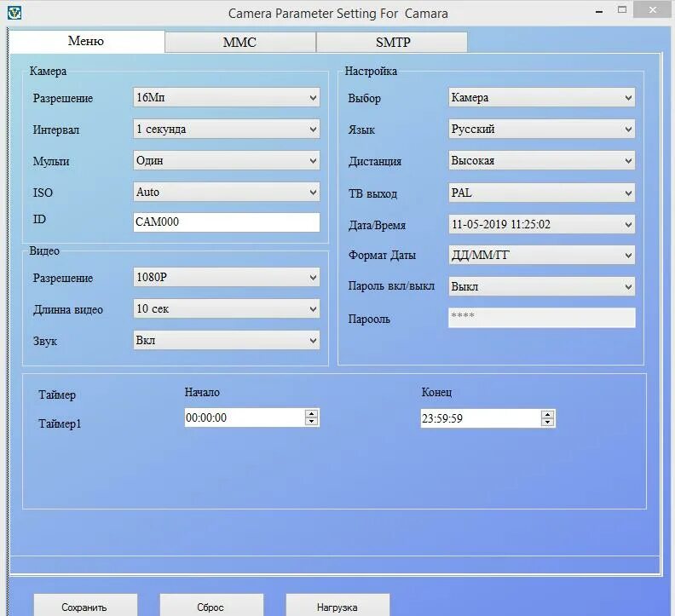Open the camera Разрешение 16Мп dropdown
675x616 pixels.
pos(227,98)
